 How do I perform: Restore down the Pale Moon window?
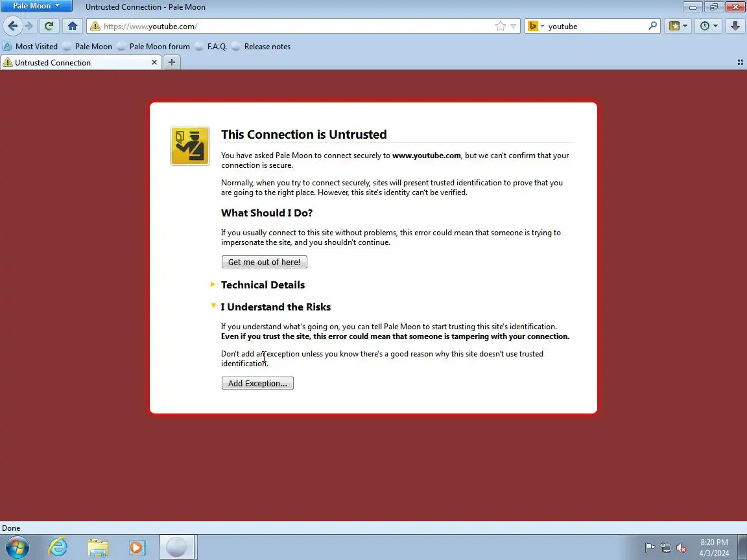[x=714, y=6]
